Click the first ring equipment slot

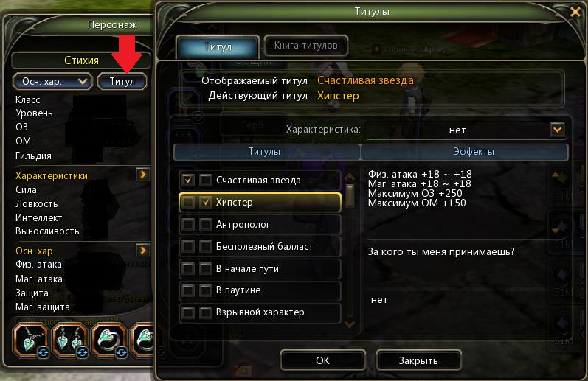point(109,340)
